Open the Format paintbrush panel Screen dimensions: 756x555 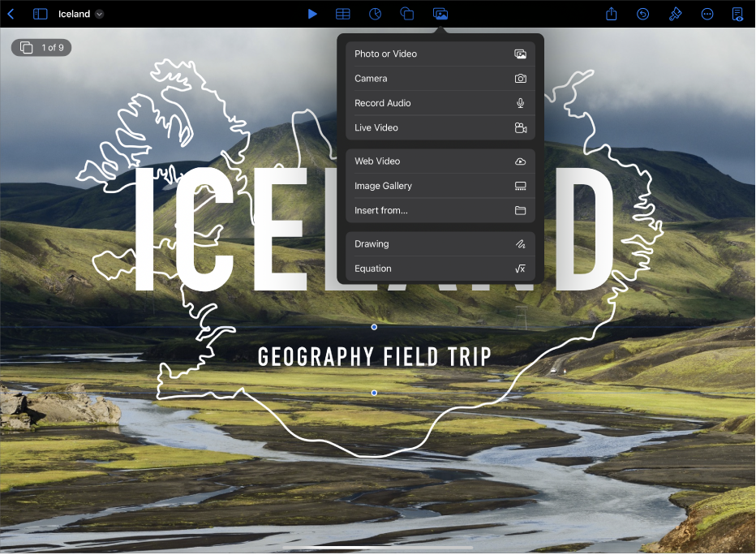(x=675, y=14)
